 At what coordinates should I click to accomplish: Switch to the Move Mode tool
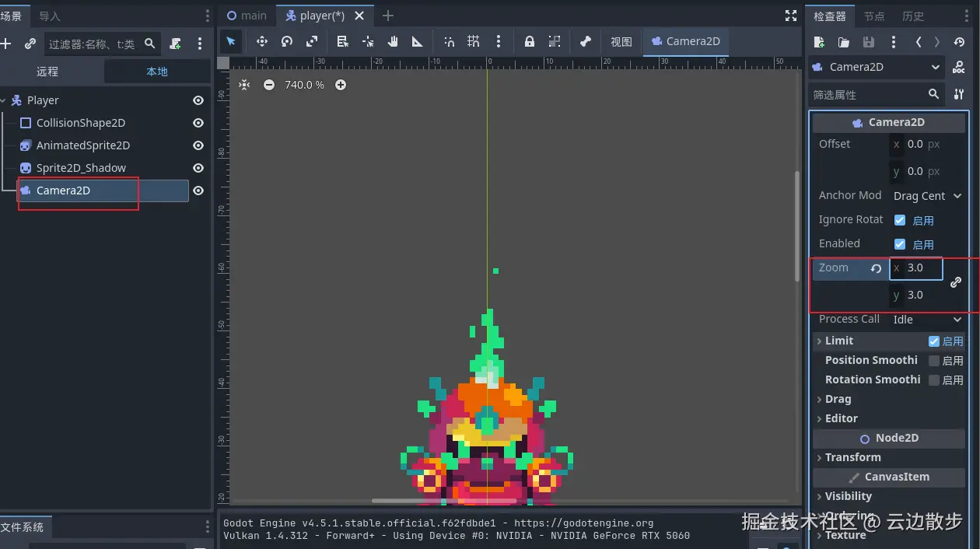click(x=261, y=41)
